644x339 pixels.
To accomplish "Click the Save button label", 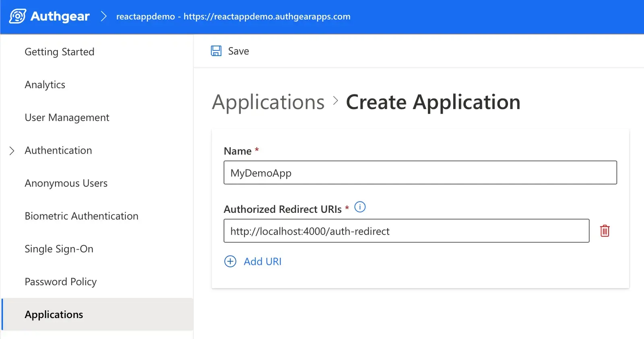I will point(239,51).
